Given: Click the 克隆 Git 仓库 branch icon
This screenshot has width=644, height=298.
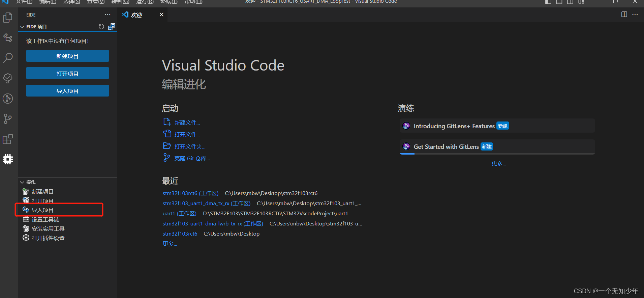Looking at the screenshot, I should pyautogui.click(x=167, y=158).
